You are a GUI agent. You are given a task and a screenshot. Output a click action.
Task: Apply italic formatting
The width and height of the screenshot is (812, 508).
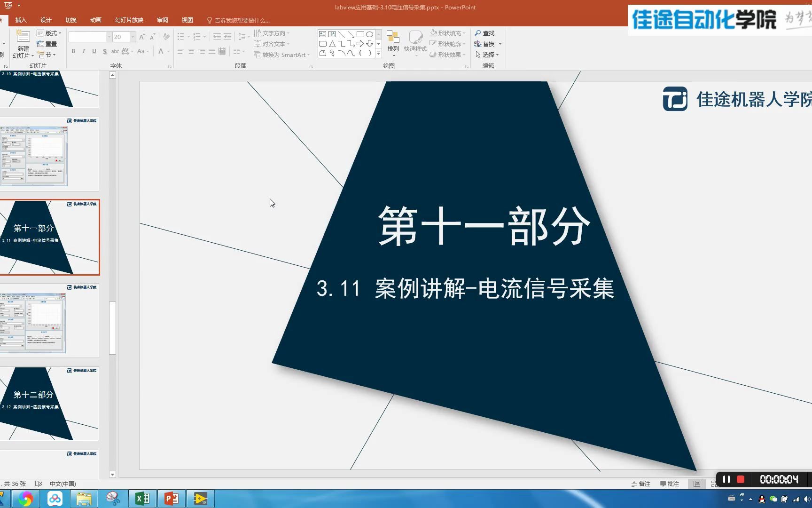click(x=83, y=51)
